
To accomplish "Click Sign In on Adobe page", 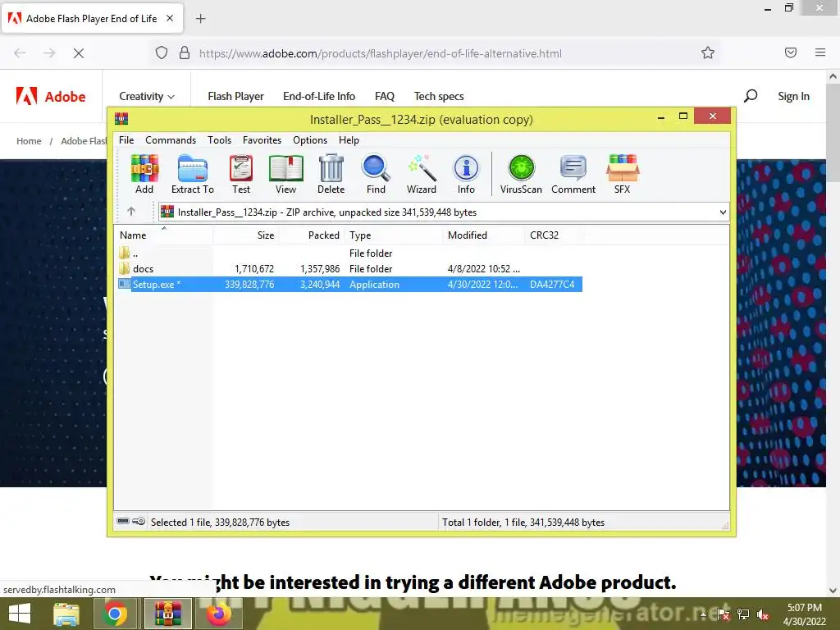I will tap(793, 97).
